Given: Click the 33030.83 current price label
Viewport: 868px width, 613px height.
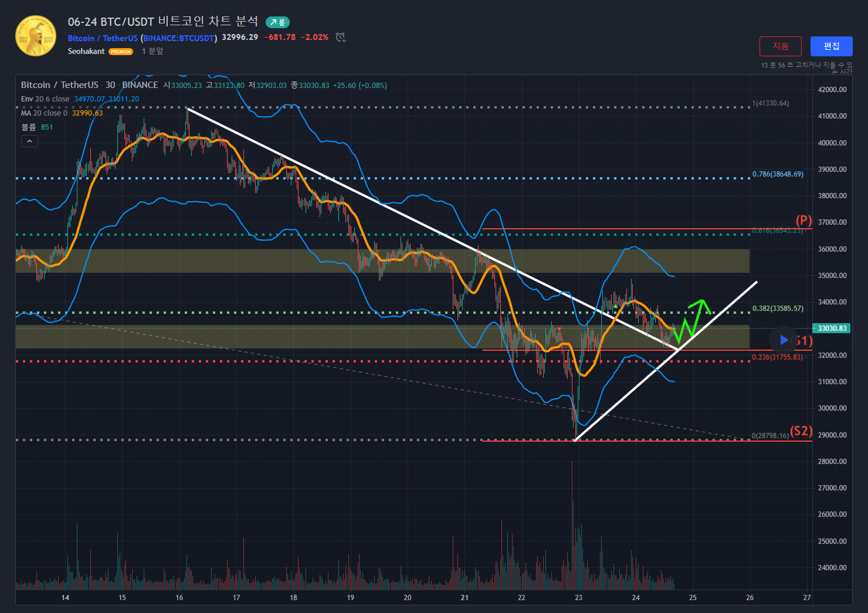Looking at the screenshot, I should [832, 328].
